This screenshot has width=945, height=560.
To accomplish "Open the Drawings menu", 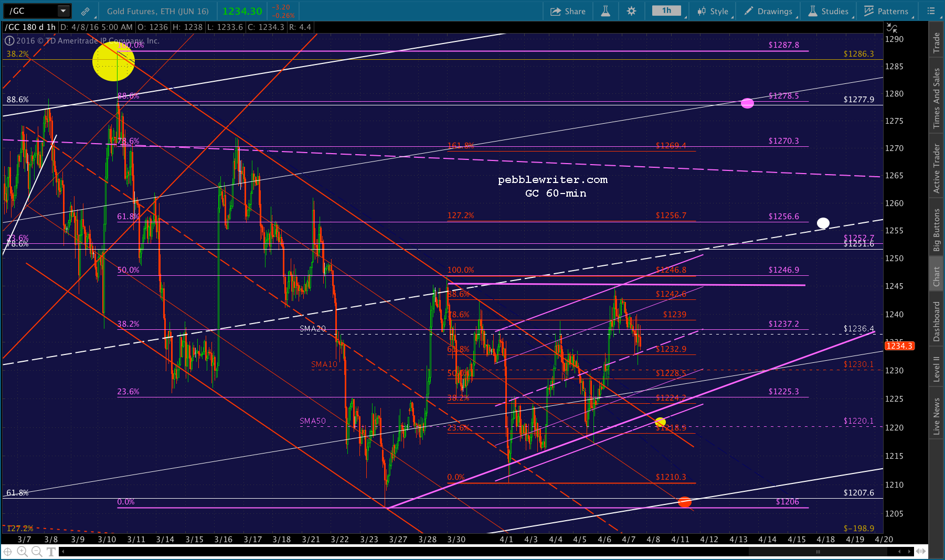I will click(768, 11).
